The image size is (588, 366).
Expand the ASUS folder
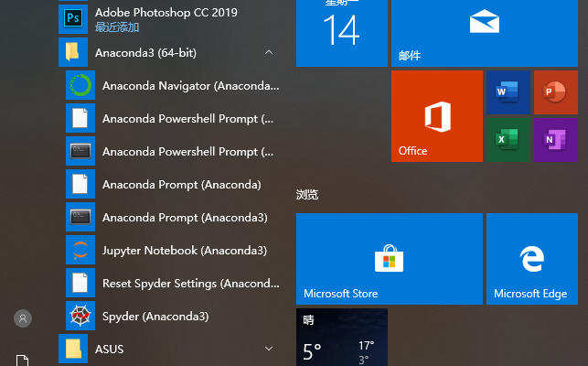click(269, 349)
